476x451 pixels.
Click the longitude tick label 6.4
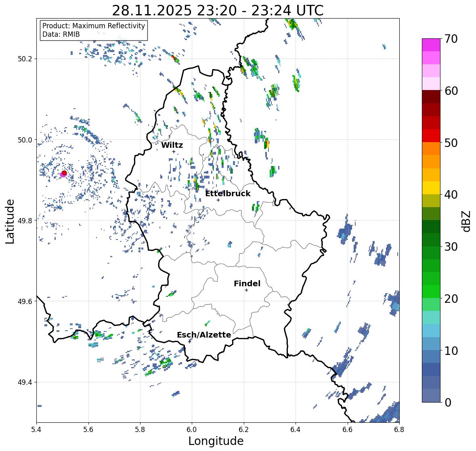[296, 429]
